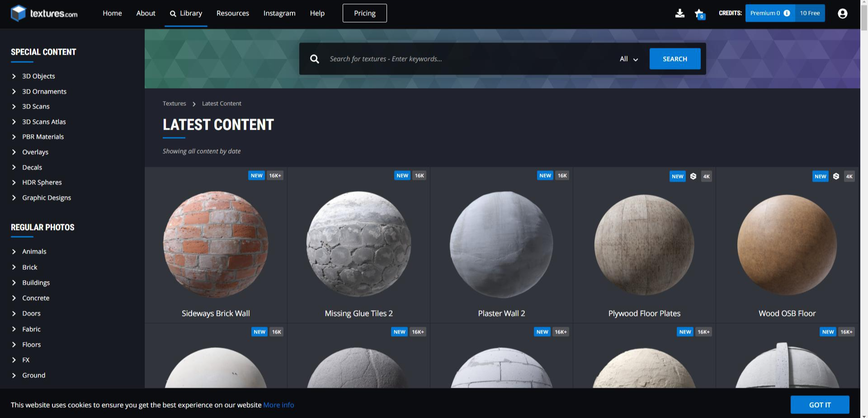The height and width of the screenshot is (418, 868).
Task: Open the downloads icon in header
Action: pyautogui.click(x=679, y=13)
